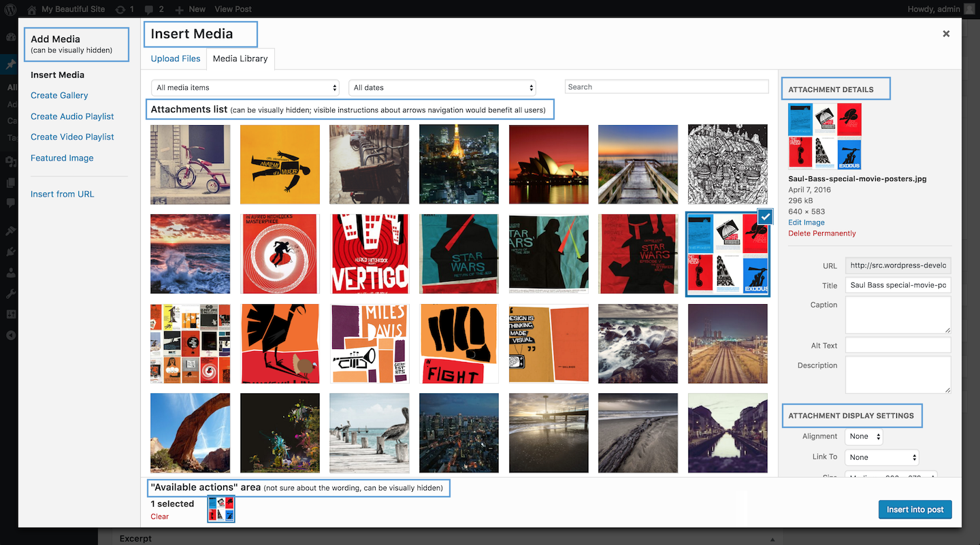Edit the Title field

coord(898,285)
